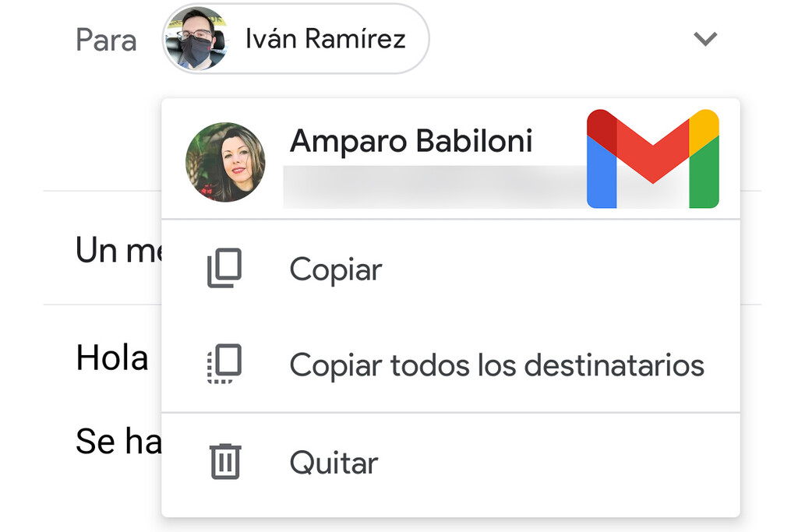Click the Para field label

click(106, 41)
